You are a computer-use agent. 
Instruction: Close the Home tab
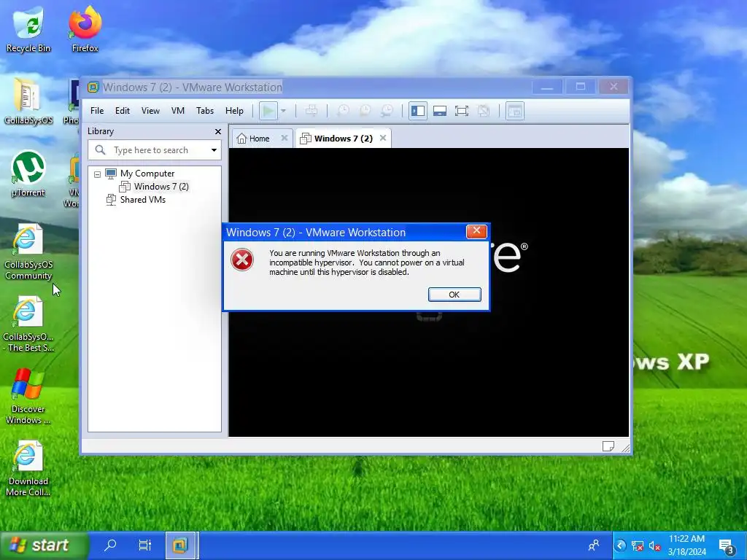point(285,138)
